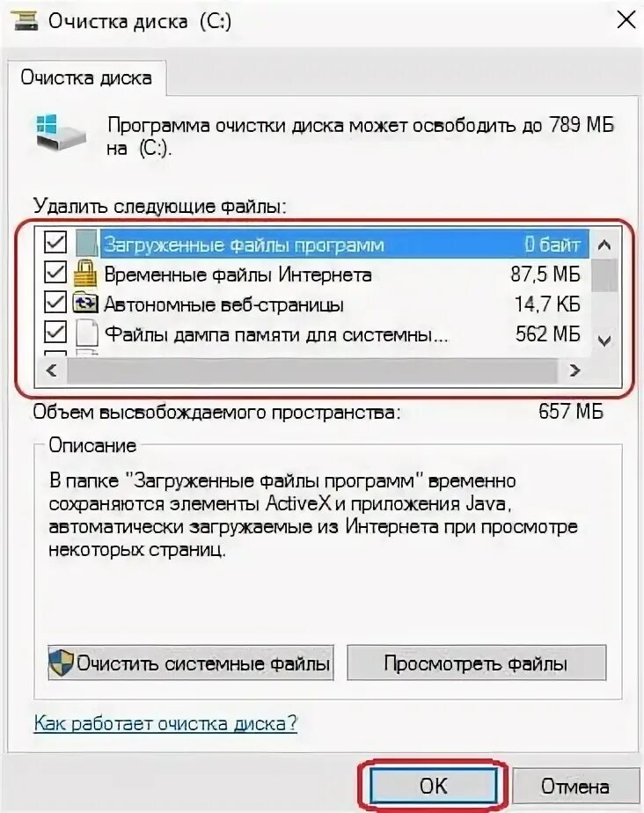Click the padlock icon for Временные файлы Интернета
This screenshot has height=813, width=644.
point(85,274)
